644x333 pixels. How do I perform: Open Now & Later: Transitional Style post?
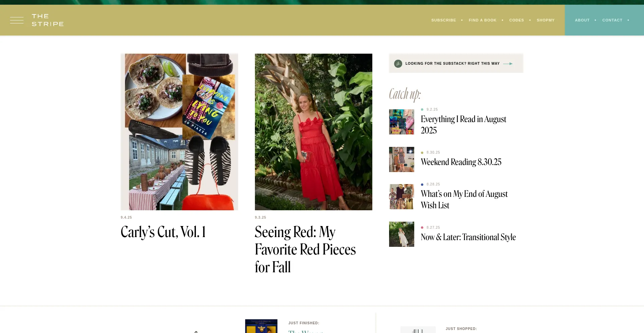(468, 237)
